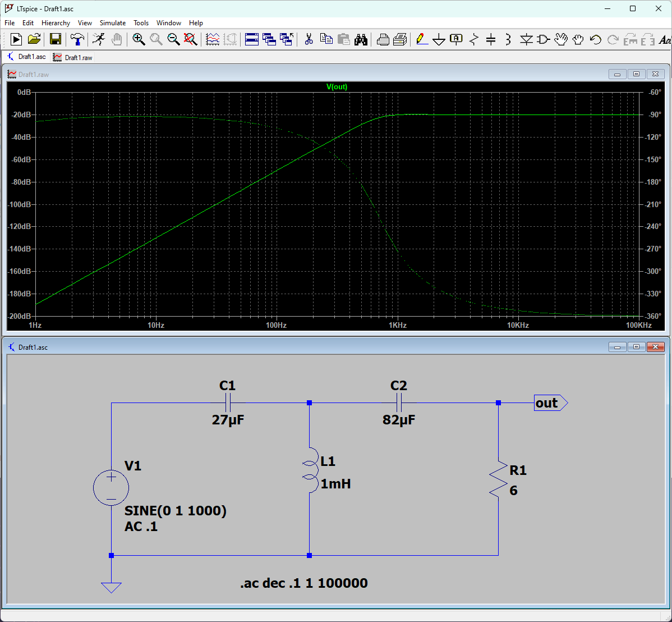
Task: Click the 27µF value of C1
Action: 228,419
